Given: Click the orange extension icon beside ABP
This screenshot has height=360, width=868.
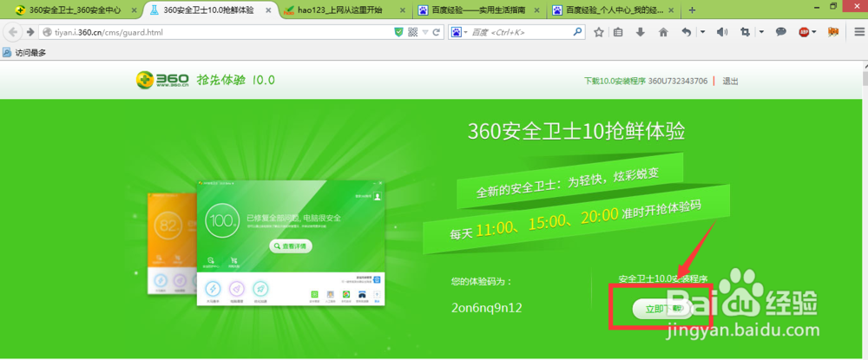Looking at the screenshot, I should 832,33.
